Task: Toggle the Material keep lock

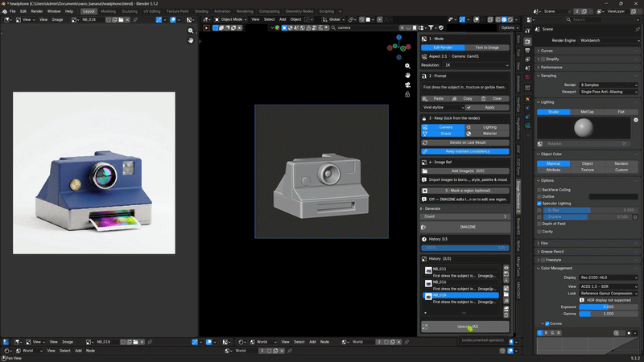Action: pyautogui.click(x=487, y=134)
